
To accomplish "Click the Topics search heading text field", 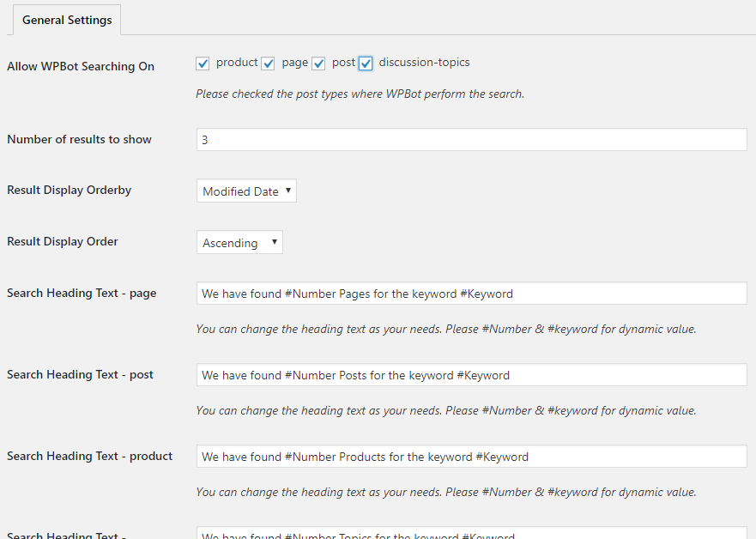I will [472, 533].
